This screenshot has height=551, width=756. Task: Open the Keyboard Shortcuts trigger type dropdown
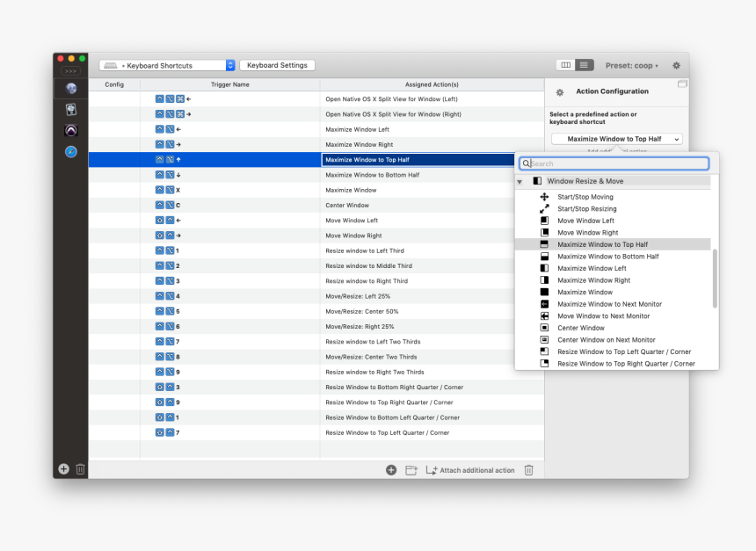[x=167, y=65]
